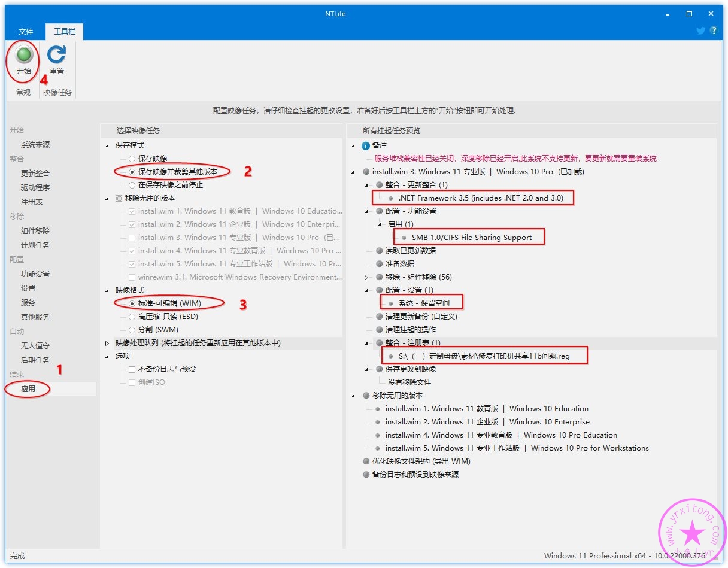The image size is (728, 568).
Task: Tick the 创建ISO checkbox
Action: tap(132, 382)
